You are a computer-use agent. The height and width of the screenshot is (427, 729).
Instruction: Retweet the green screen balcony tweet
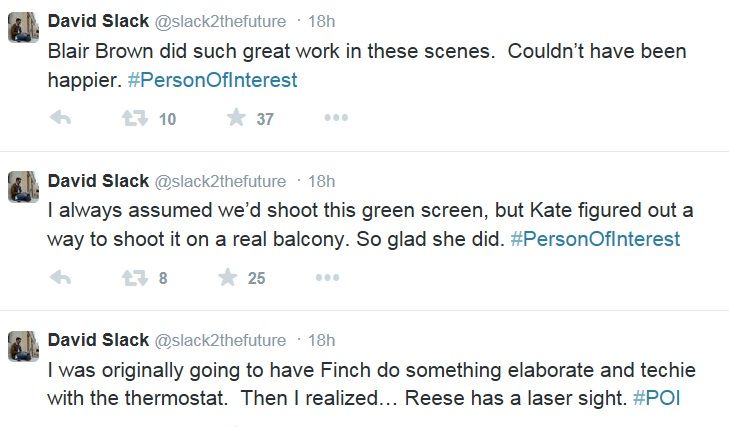133,278
